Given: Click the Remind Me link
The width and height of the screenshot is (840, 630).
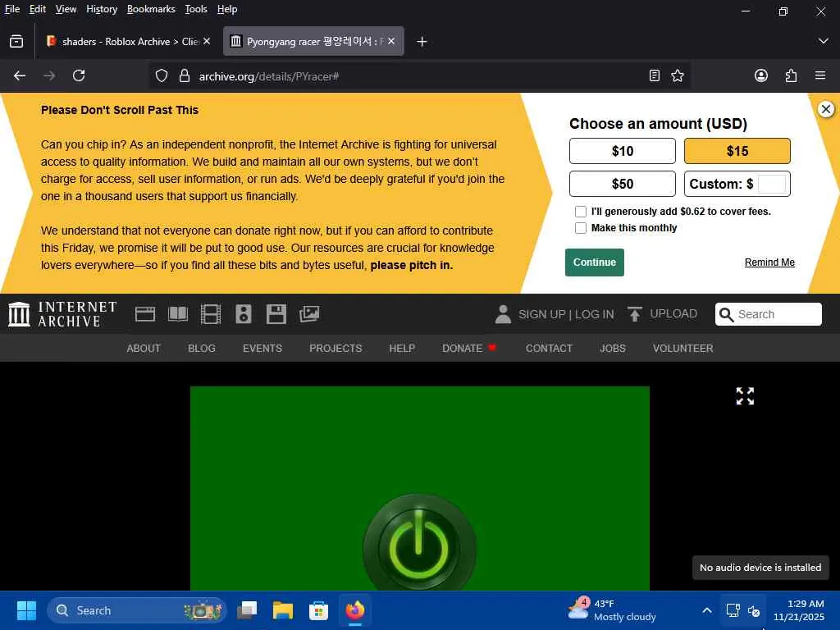Looking at the screenshot, I should pos(769,262).
